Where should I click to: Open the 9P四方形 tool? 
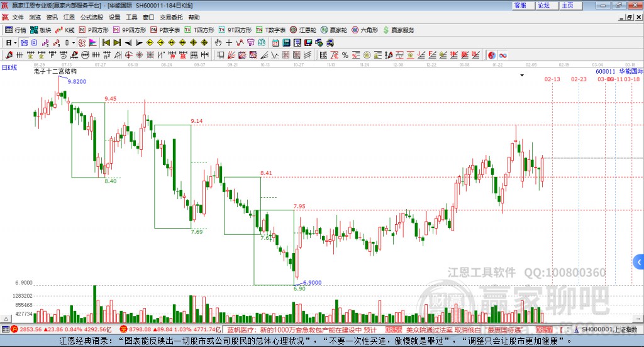pos(130,30)
